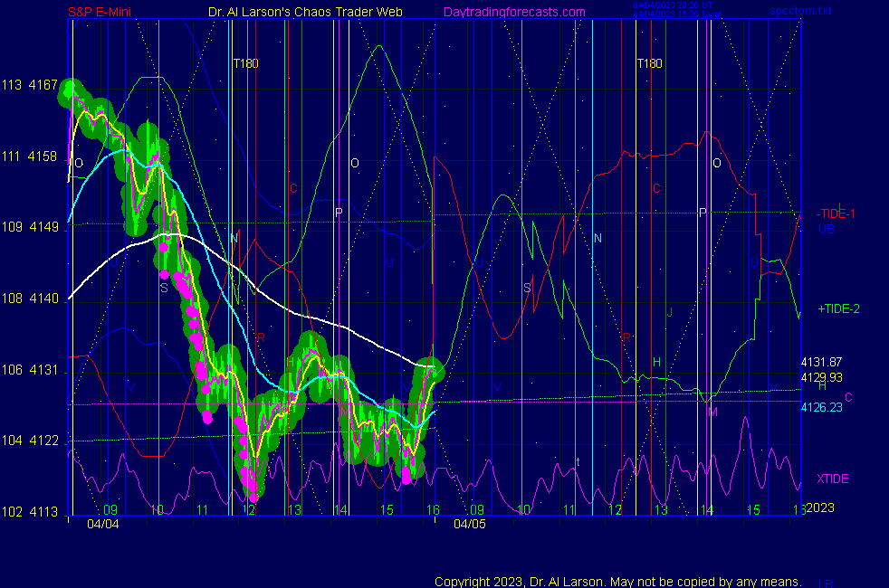The width and height of the screenshot is (889, 588).
Task: Click the red "-TIDE-1" legend label
Action: tap(836, 213)
